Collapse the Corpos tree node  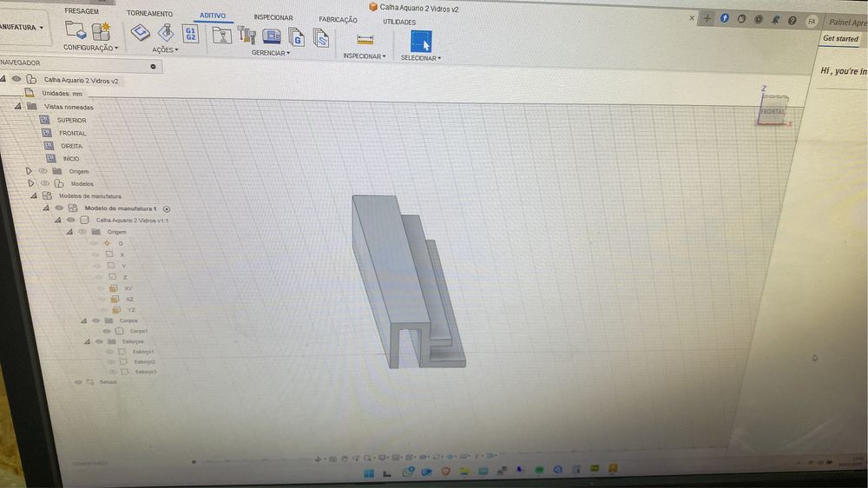tap(83, 320)
